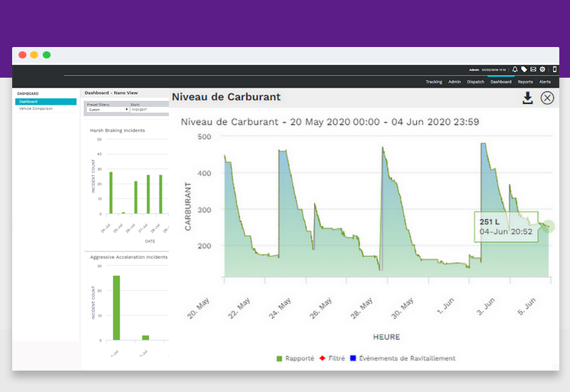Select Dashboard in the left sidebar
Screen dimensions: 570x392
click(46, 101)
